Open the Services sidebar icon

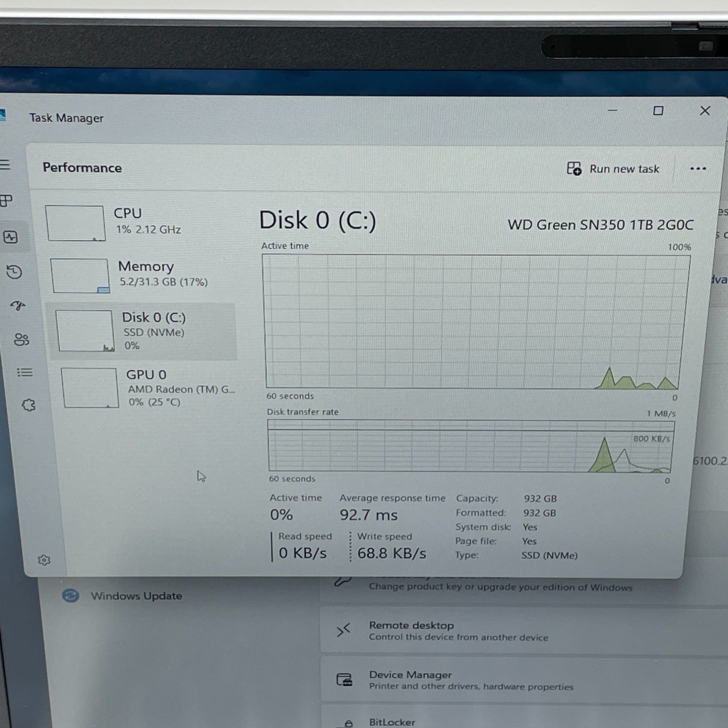[x=29, y=405]
